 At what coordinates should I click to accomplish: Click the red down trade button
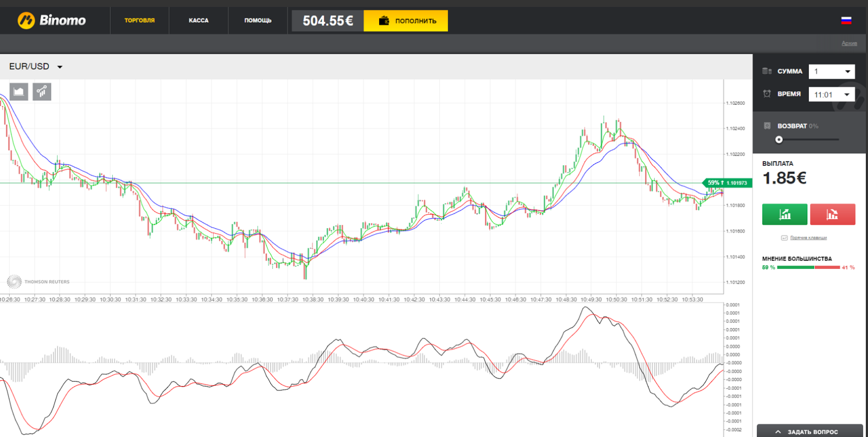833,214
